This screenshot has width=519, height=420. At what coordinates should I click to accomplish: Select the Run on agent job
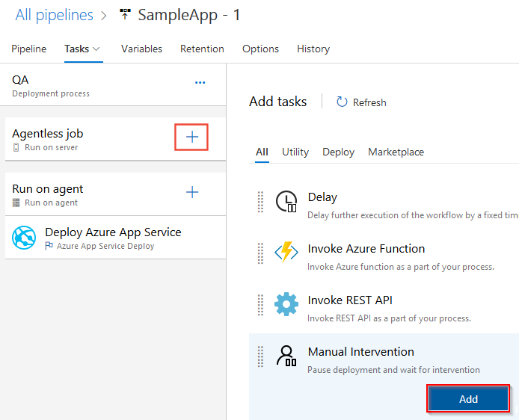[75, 194]
